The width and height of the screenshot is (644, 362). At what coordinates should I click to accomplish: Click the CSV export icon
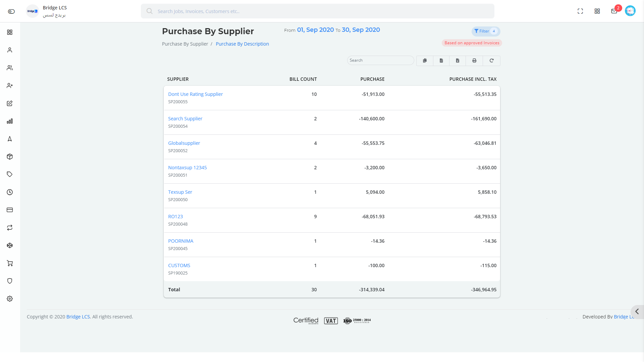pos(441,61)
